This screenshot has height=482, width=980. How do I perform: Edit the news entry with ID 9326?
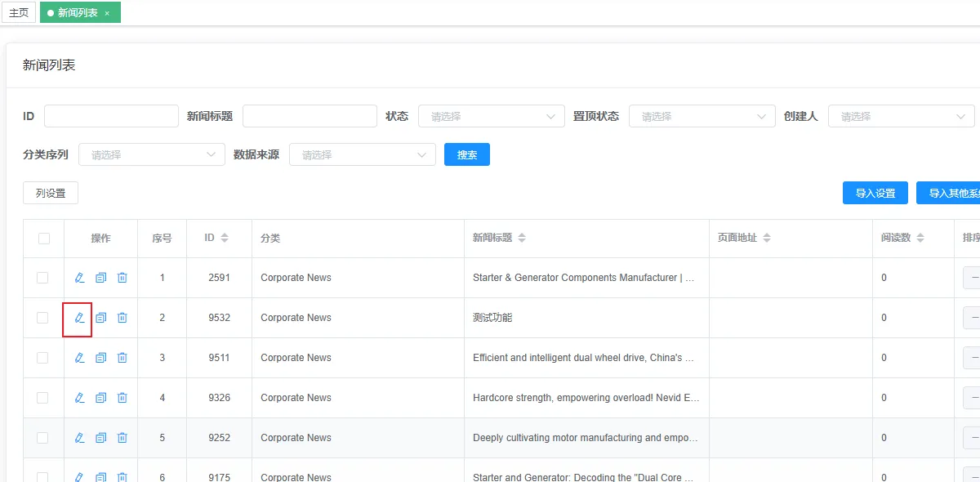(79, 398)
